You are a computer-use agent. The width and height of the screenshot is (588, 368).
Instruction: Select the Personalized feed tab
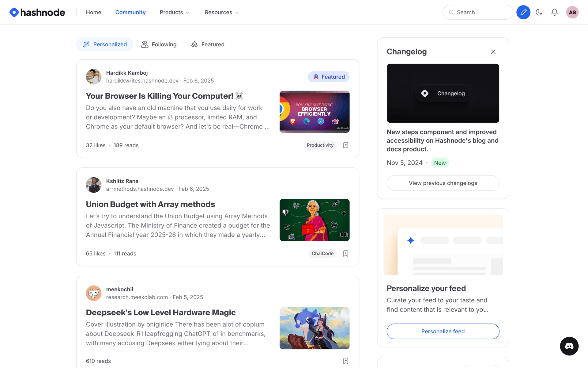105,44
